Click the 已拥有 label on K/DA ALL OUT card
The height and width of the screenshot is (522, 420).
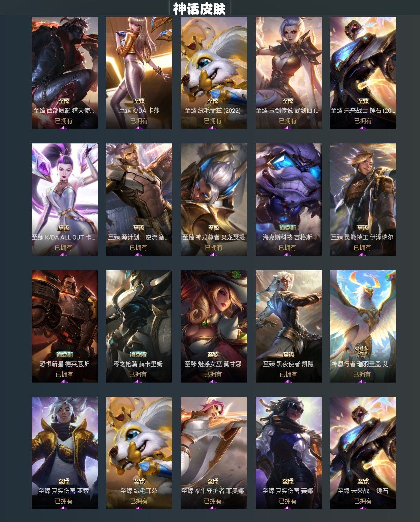[x=63, y=247]
